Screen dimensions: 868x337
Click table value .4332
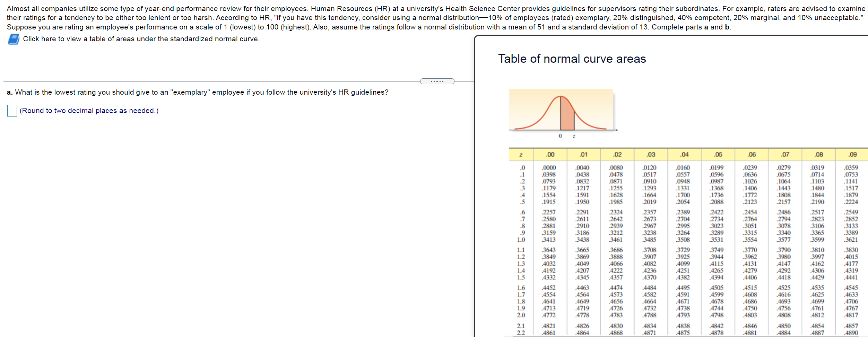click(549, 278)
